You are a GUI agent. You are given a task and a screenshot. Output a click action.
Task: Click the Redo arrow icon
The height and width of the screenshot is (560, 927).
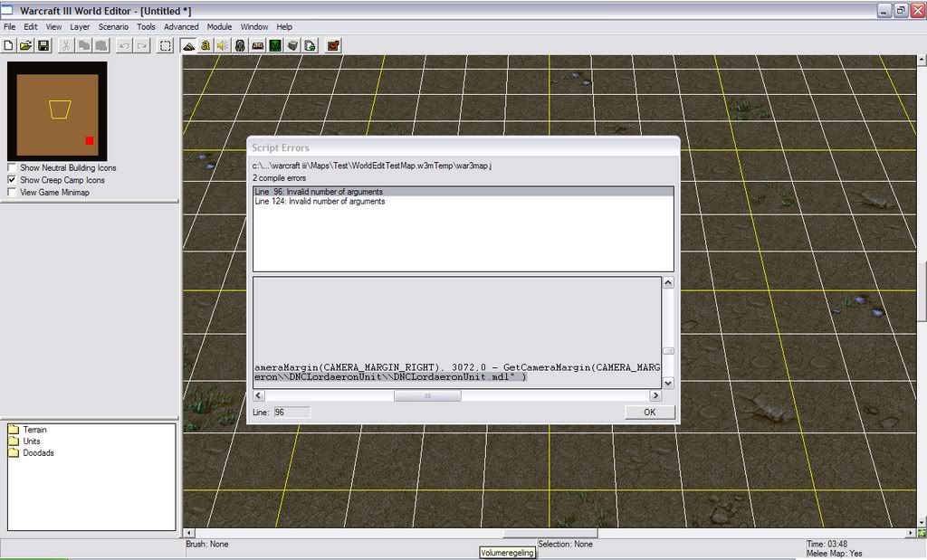pyautogui.click(x=142, y=45)
